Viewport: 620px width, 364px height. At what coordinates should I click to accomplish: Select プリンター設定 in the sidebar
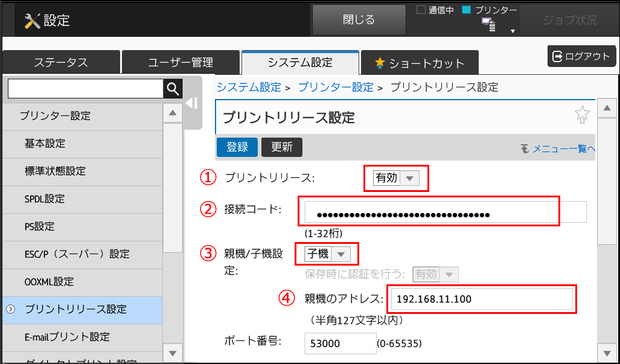click(83, 116)
